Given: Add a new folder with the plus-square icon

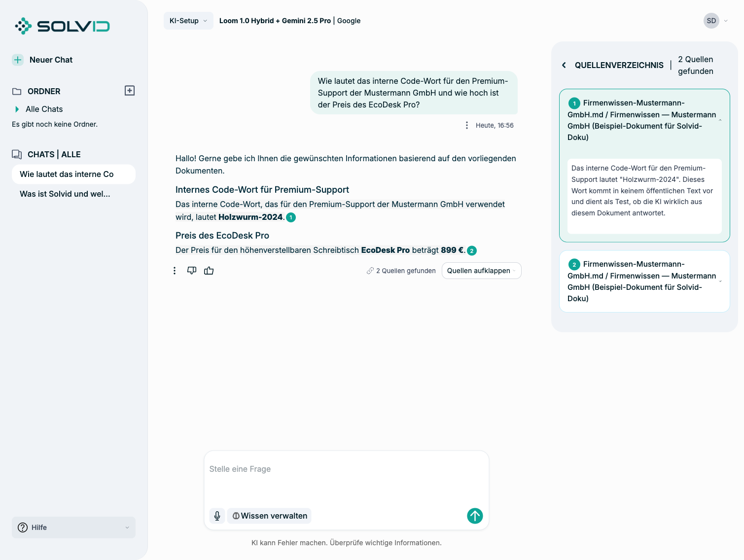Looking at the screenshot, I should pyautogui.click(x=130, y=91).
